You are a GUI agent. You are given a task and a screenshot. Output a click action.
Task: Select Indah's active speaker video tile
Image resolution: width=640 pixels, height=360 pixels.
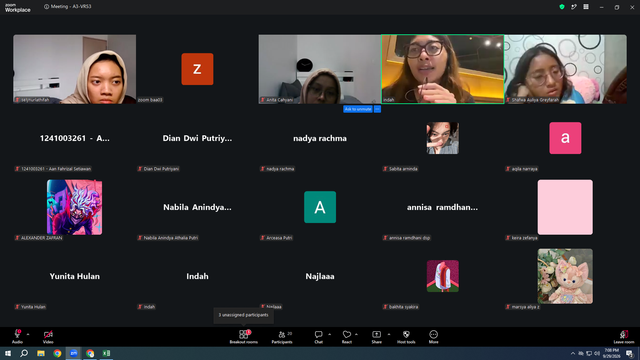click(x=442, y=69)
